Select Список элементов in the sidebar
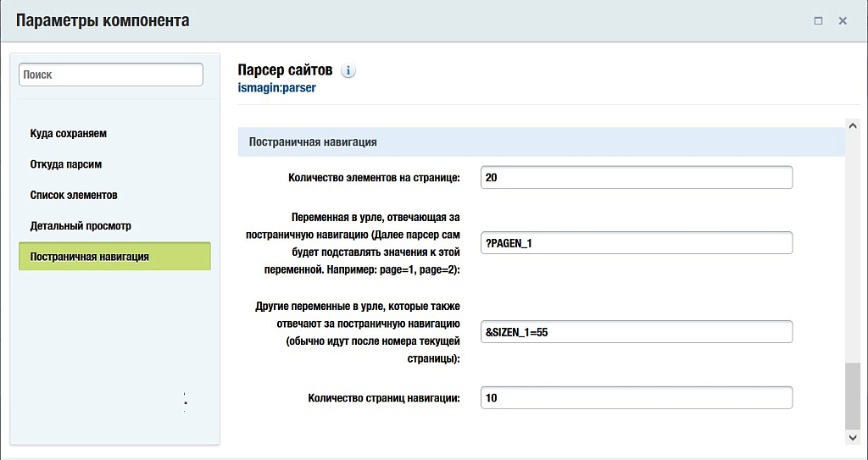The height and width of the screenshot is (460, 868). (74, 195)
